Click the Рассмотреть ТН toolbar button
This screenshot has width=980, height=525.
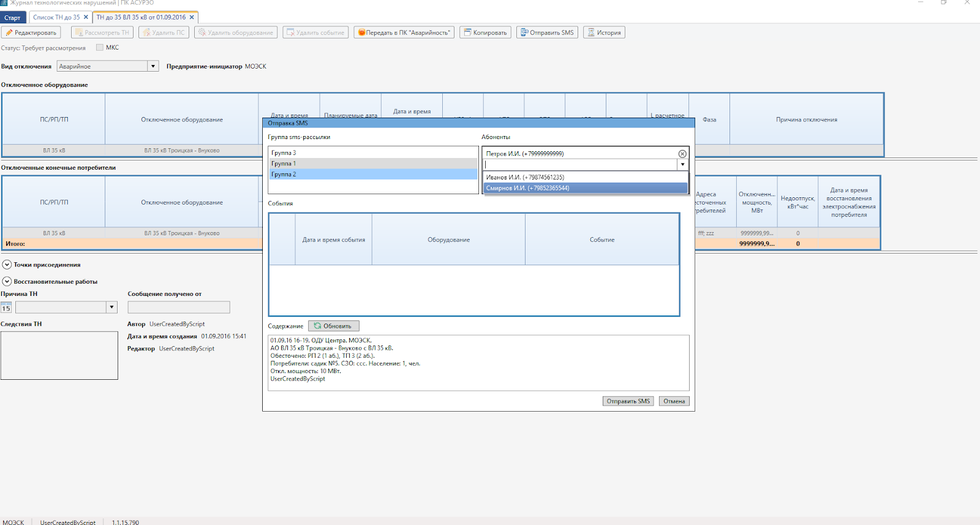[102, 32]
